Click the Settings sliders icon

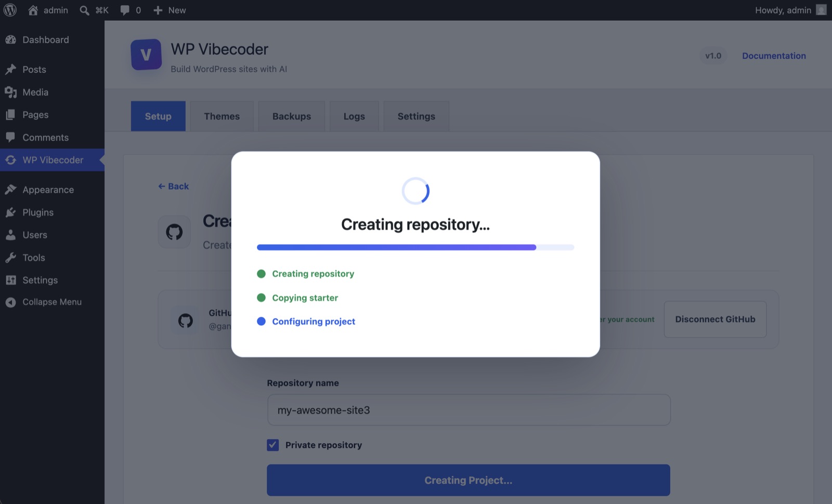(x=10, y=280)
